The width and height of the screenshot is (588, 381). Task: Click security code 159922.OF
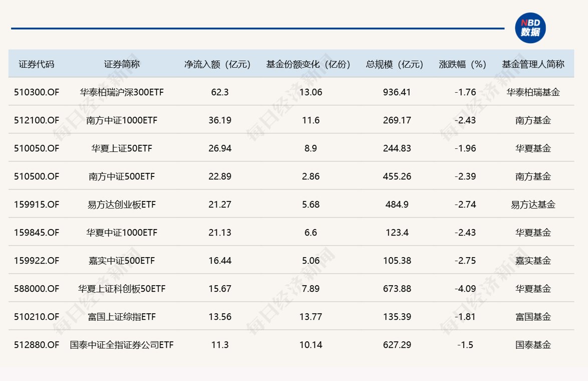(37, 261)
